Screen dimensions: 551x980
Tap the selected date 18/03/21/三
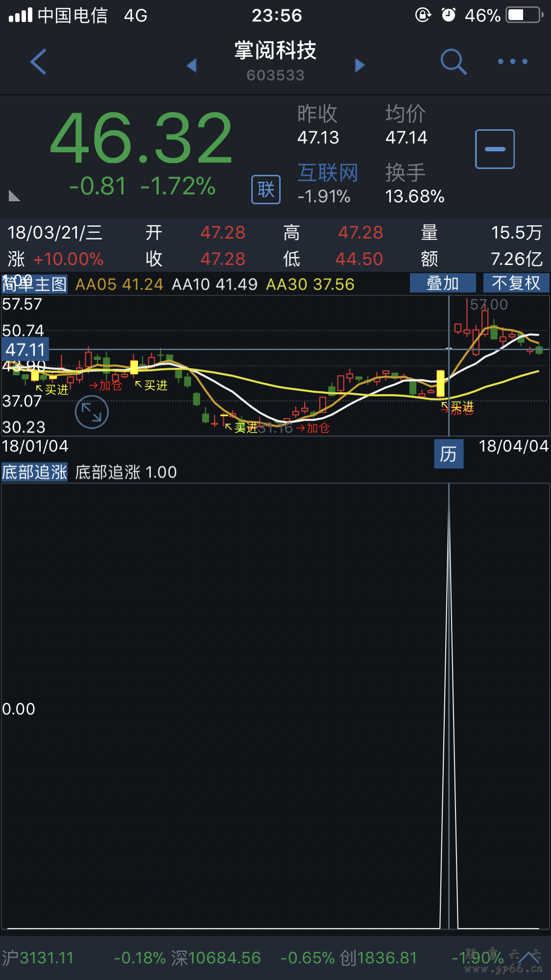(x=55, y=233)
